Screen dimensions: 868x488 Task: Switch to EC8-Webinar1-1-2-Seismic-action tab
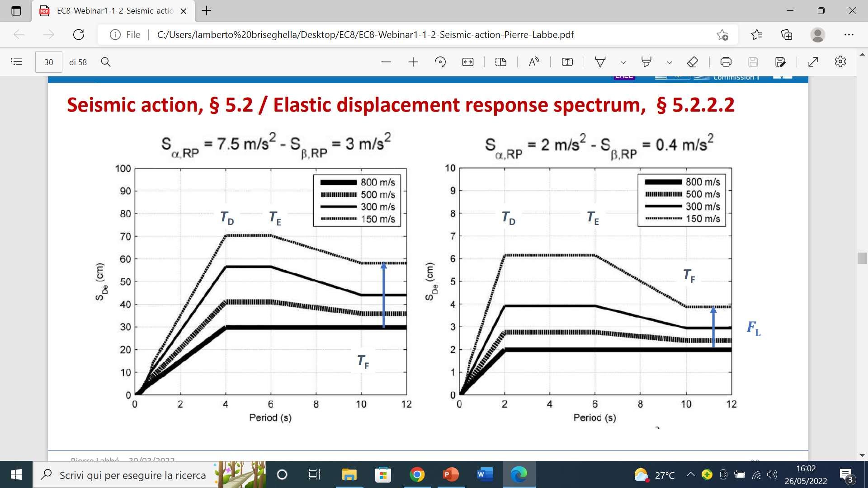pos(113,11)
